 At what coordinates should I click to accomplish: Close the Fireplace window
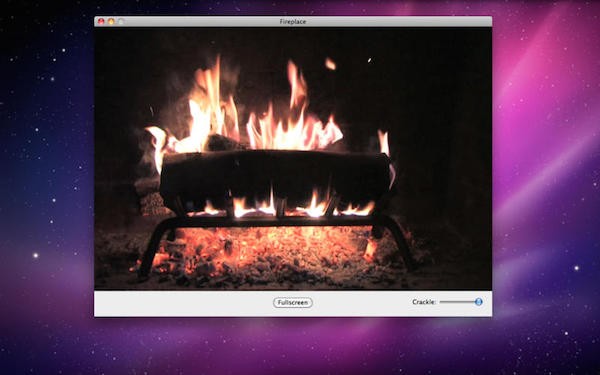[x=101, y=21]
